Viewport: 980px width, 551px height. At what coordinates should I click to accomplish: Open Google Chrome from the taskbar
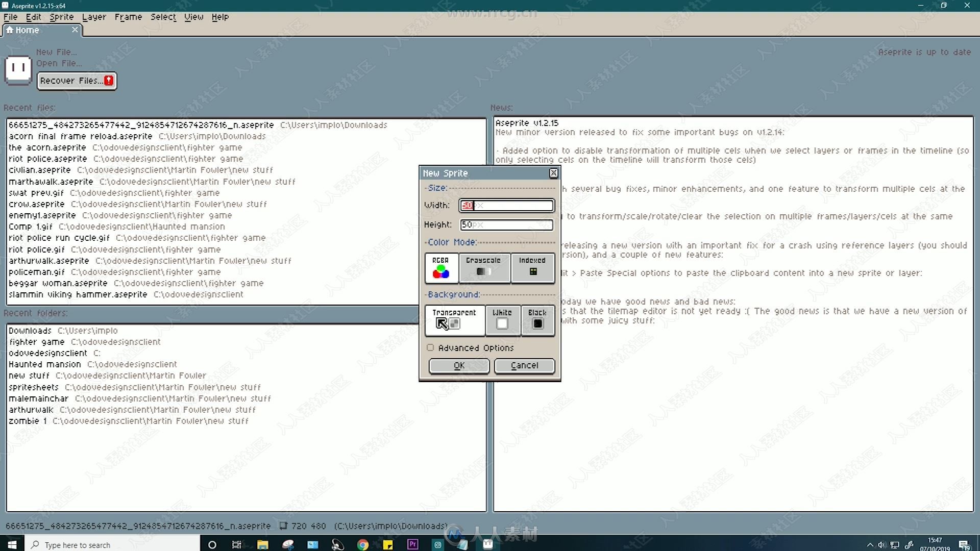click(x=363, y=544)
